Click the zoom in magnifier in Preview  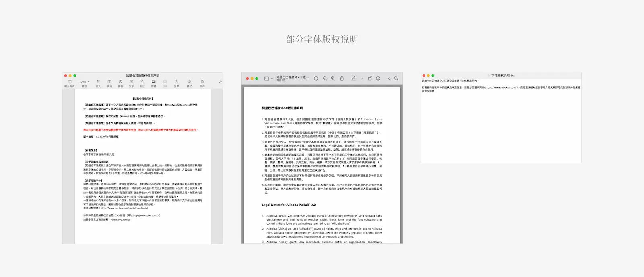pyautogui.click(x=333, y=79)
